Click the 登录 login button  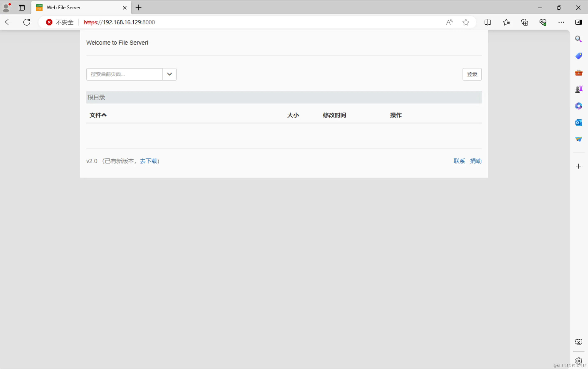[x=472, y=74]
